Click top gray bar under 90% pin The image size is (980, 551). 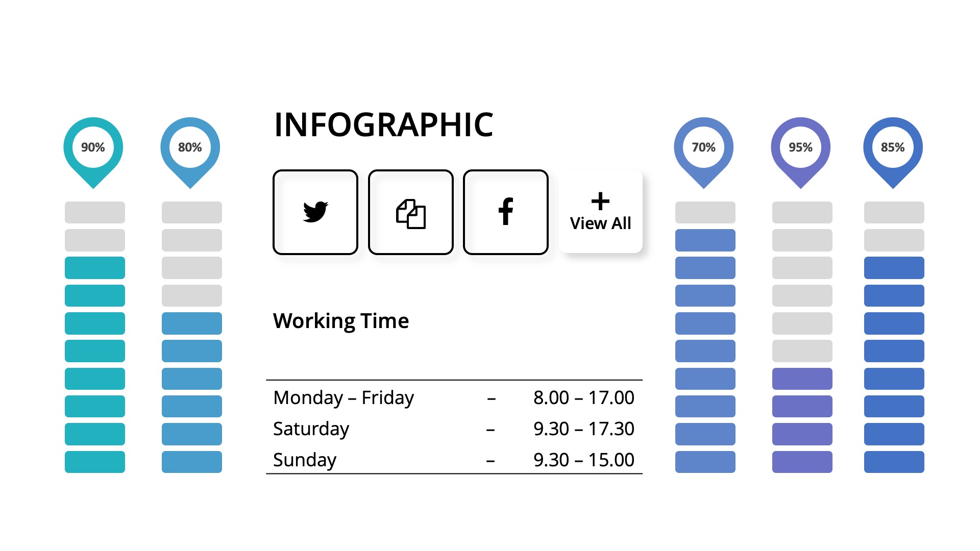95,212
